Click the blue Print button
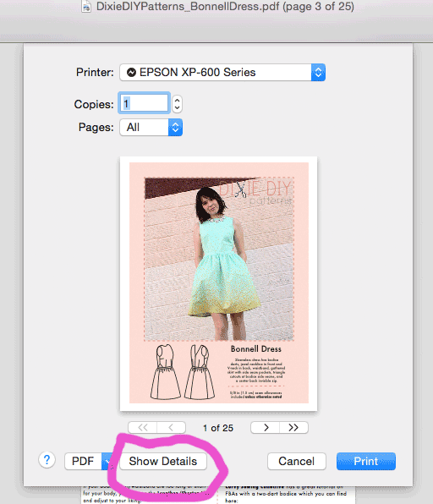Image resolution: width=433 pixels, height=504 pixels. point(366,461)
